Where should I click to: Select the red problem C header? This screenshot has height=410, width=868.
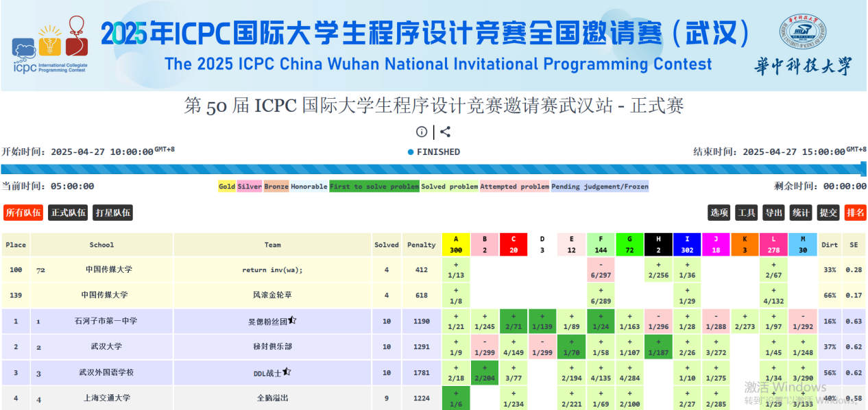(x=513, y=245)
